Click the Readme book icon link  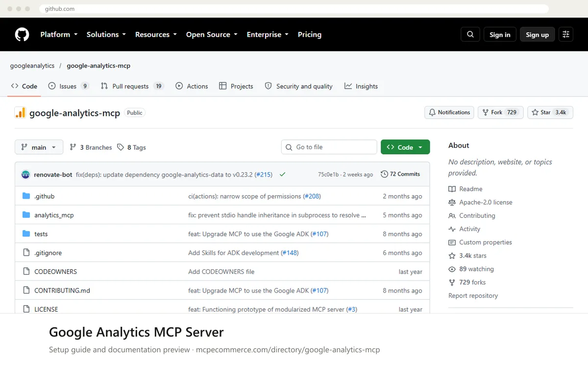[x=465, y=189]
